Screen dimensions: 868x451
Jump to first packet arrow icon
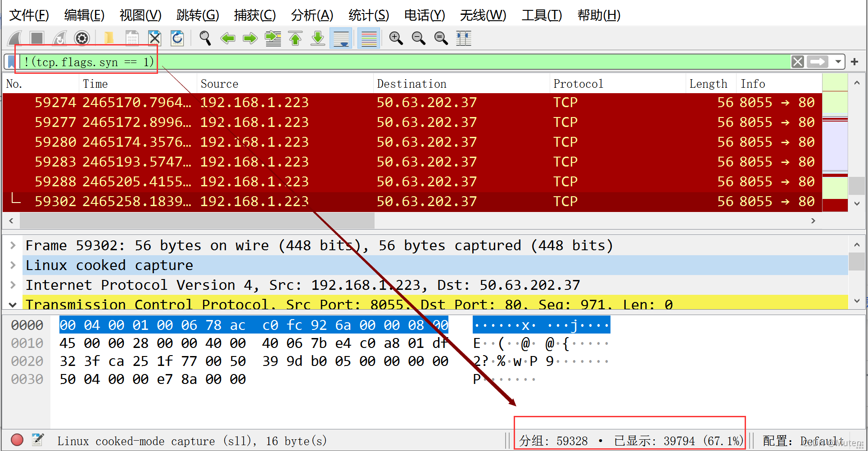click(295, 38)
